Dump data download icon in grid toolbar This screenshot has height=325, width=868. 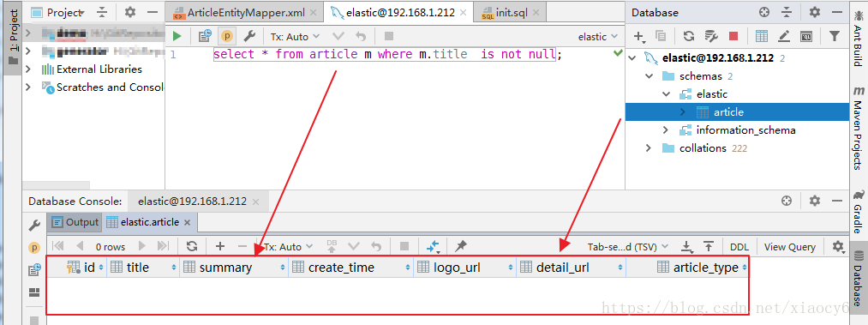click(687, 246)
